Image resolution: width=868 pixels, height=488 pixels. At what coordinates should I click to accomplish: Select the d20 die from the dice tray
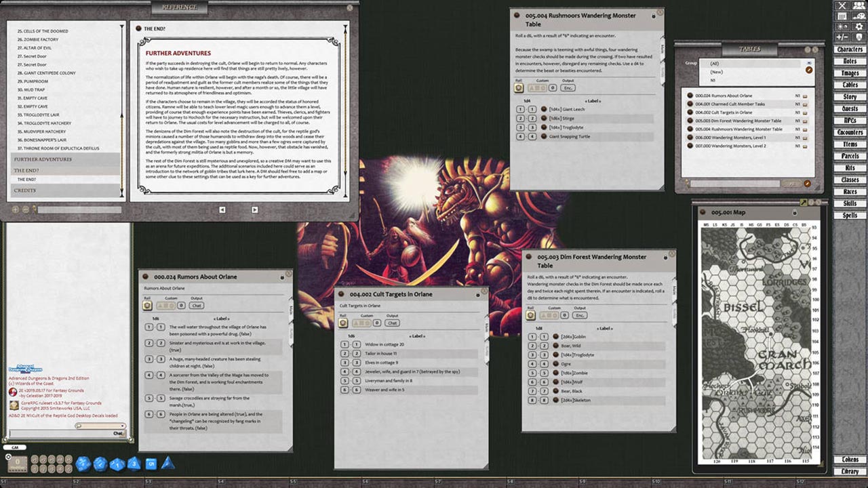tap(82, 464)
